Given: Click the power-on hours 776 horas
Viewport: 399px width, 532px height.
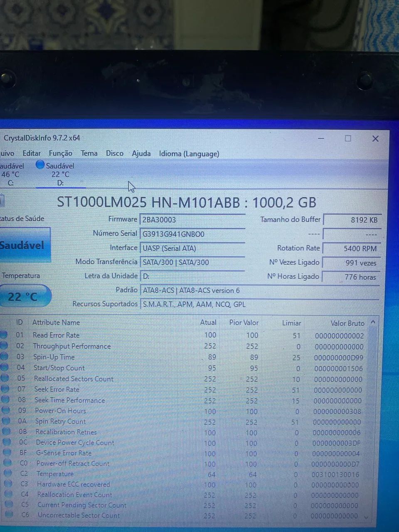Looking at the screenshot, I should click(x=352, y=277).
